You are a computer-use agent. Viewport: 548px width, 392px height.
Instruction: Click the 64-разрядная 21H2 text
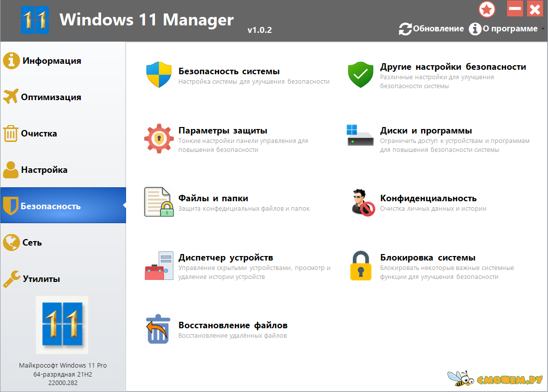63,374
